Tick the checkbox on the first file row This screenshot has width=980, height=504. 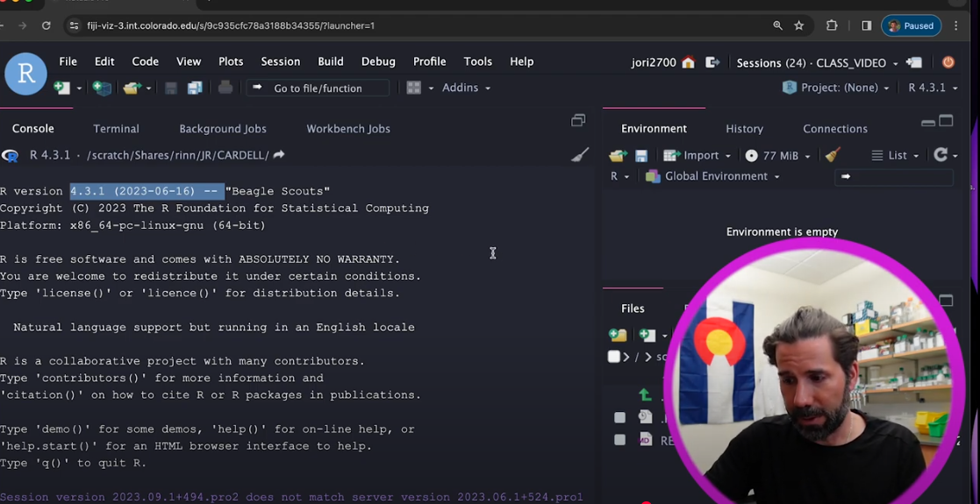click(x=619, y=418)
